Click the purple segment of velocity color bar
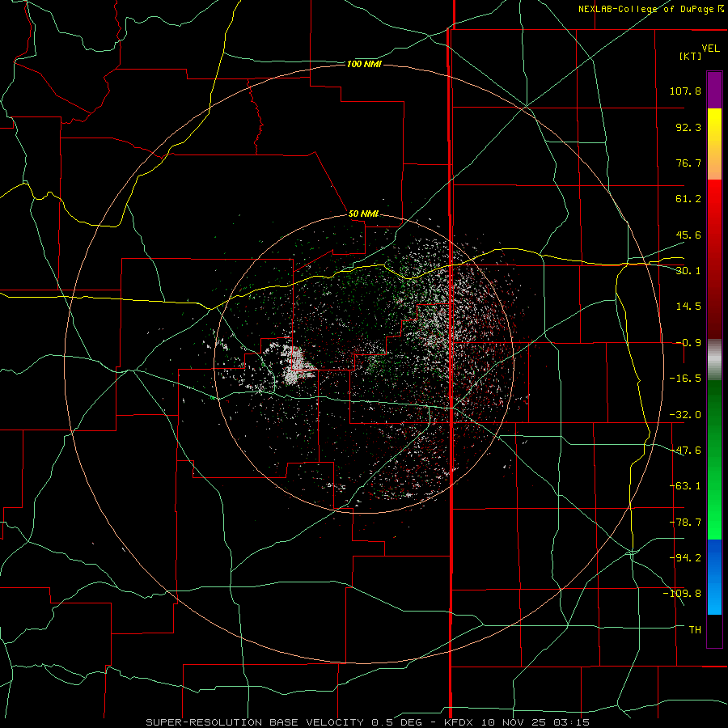 tap(714, 90)
